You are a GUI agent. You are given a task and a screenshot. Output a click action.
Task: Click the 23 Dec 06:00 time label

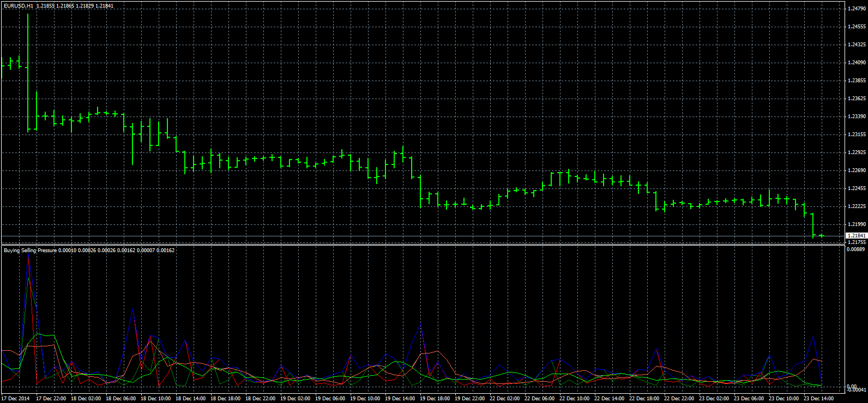click(749, 399)
